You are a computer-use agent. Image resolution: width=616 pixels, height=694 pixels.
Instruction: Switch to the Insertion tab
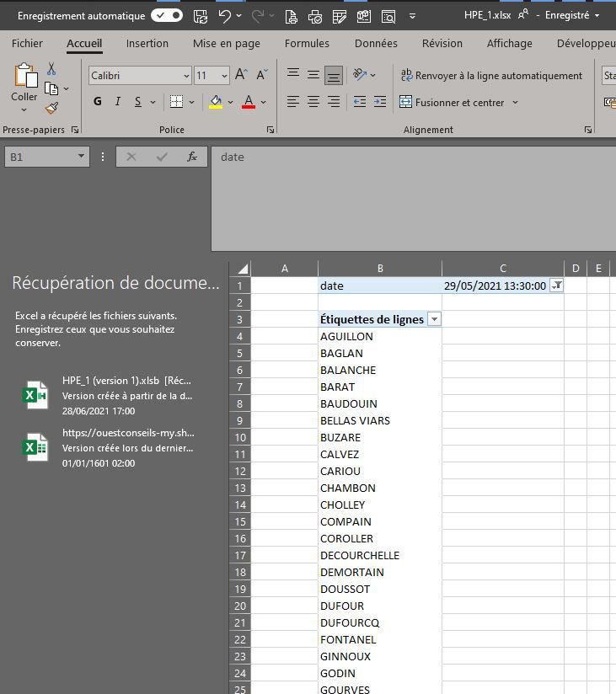(147, 44)
